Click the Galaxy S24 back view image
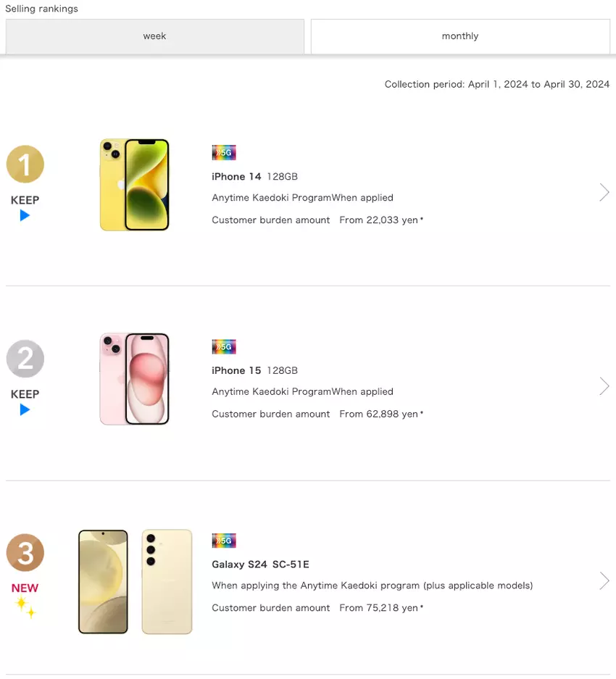 (x=167, y=581)
